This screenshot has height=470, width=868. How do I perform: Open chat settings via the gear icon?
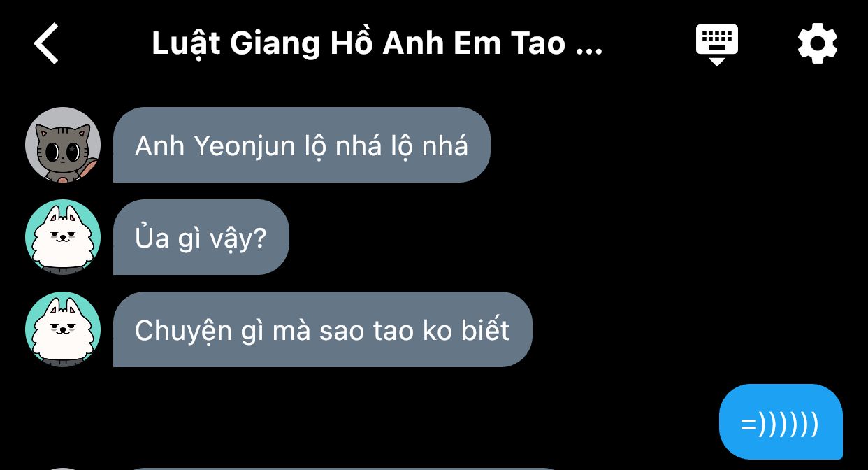[818, 43]
